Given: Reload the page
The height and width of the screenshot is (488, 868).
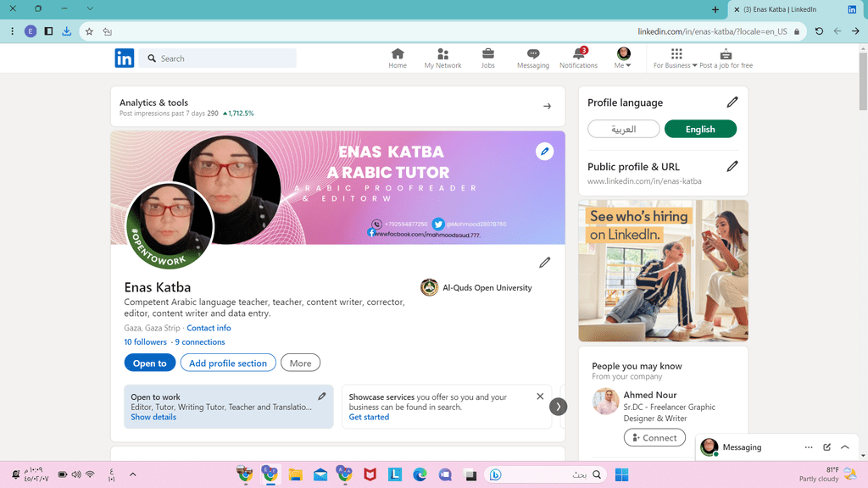Looking at the screenshot, I should click(819, 31).
